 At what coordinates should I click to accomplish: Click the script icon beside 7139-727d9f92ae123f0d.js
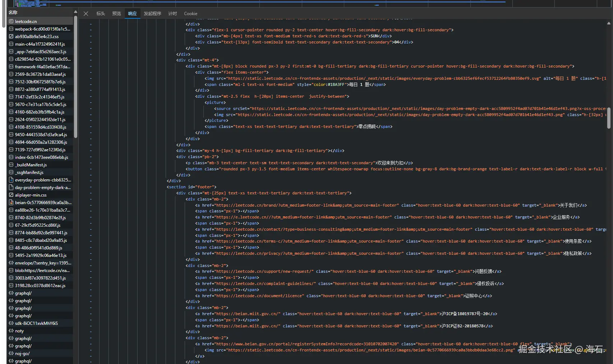click(x=11, y=150)
